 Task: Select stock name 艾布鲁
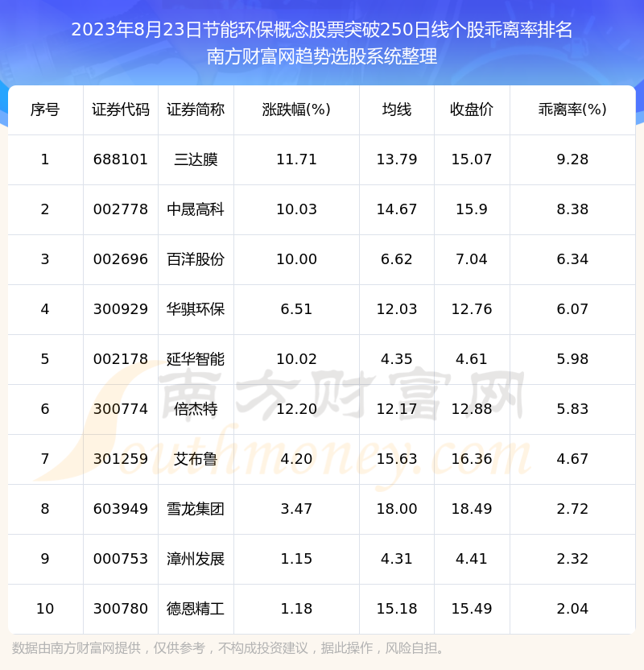196,459
